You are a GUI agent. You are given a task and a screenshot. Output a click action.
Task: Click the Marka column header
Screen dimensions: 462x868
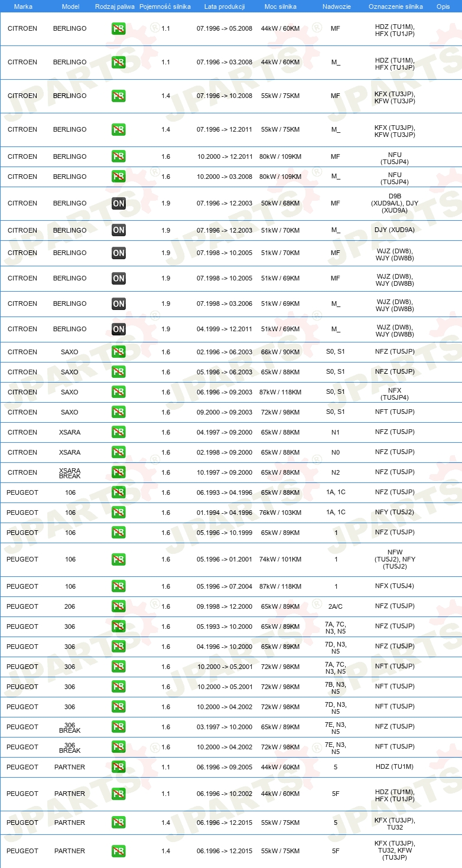[23, 6]
